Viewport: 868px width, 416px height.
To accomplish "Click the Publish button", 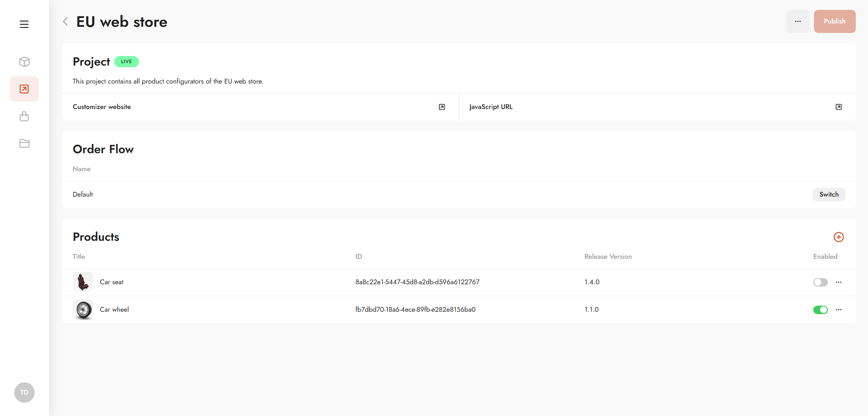I will [x=834, y=21].
